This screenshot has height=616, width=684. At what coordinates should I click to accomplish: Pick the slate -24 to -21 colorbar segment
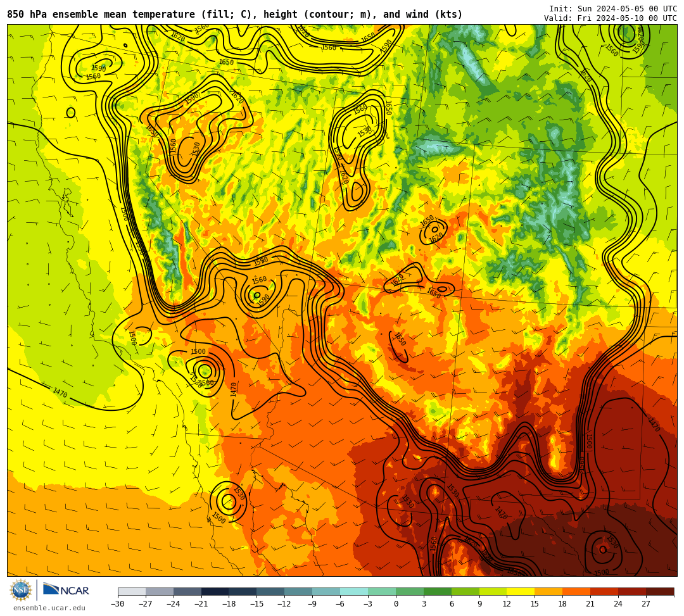click(x=187, y=591)
